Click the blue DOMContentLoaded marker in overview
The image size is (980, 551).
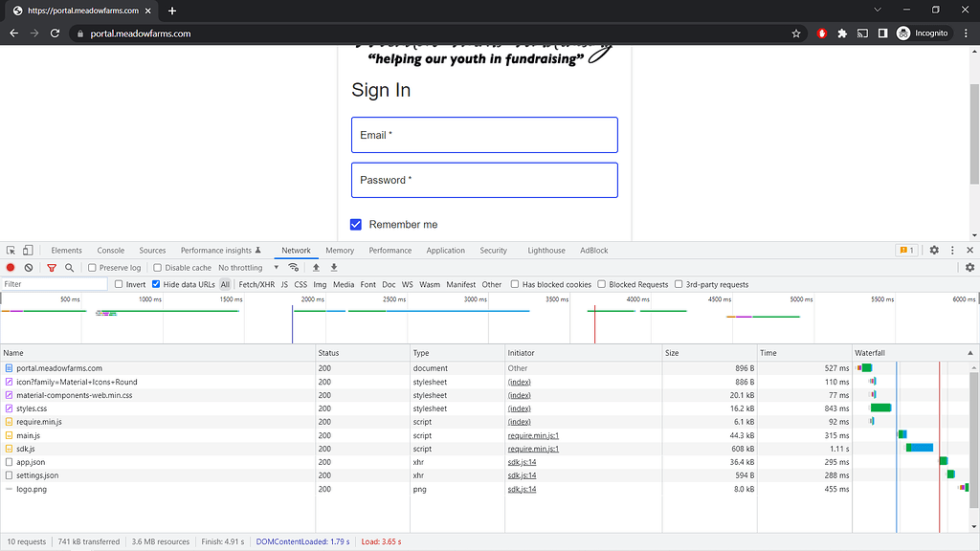point(292,323)
